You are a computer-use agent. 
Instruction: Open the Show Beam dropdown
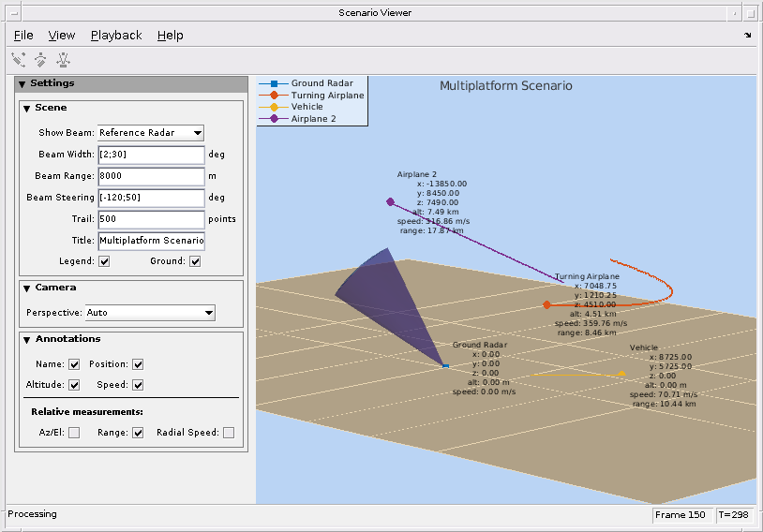tap(150, 133)
